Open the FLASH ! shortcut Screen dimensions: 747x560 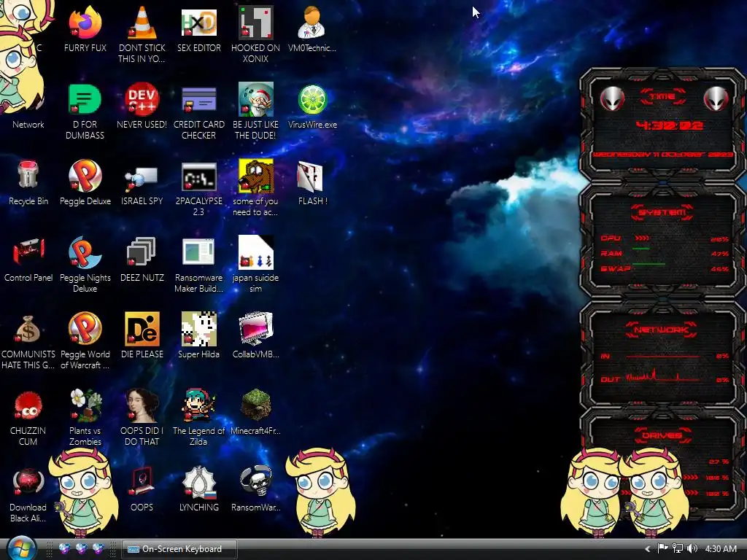click(311, 176)
